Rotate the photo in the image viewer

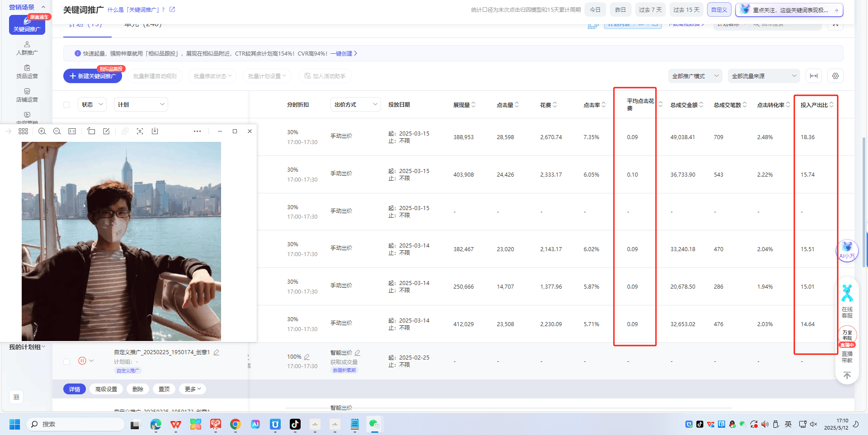tap(91, 131)
